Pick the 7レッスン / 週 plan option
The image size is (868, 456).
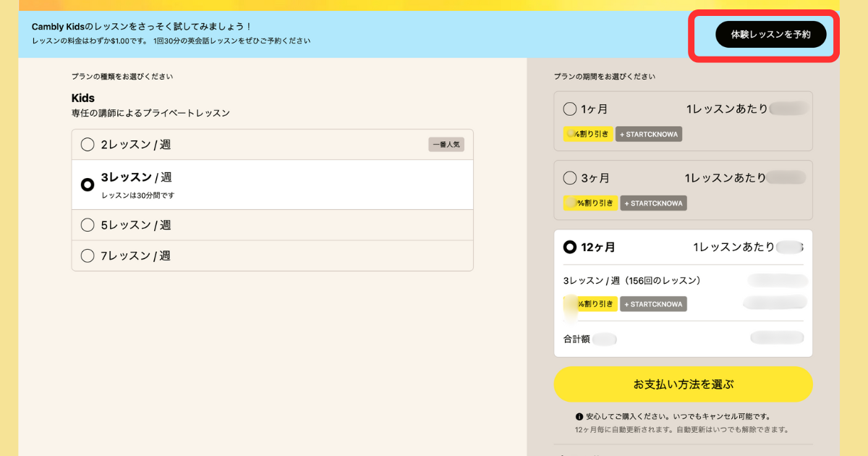point(88,256)
